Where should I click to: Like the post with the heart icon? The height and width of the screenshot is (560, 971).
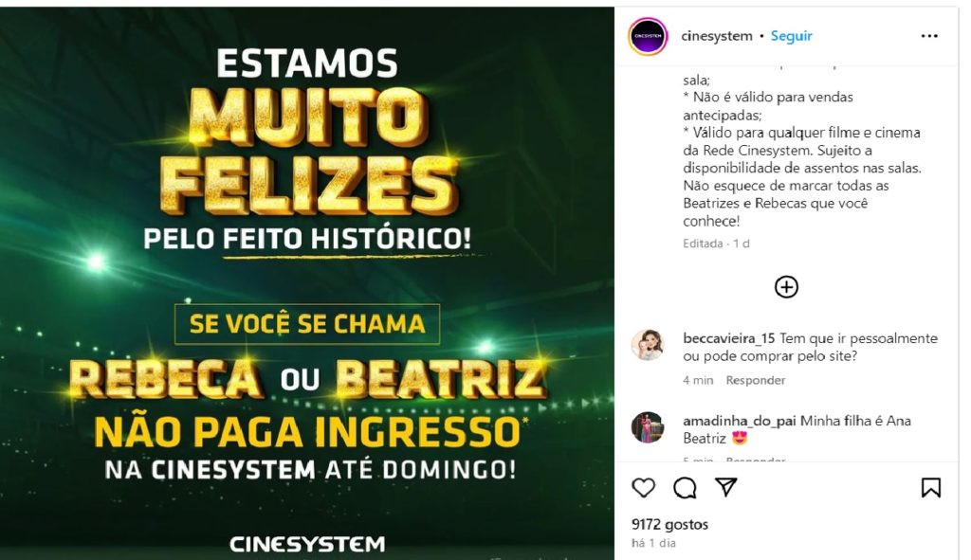[644, 488]
